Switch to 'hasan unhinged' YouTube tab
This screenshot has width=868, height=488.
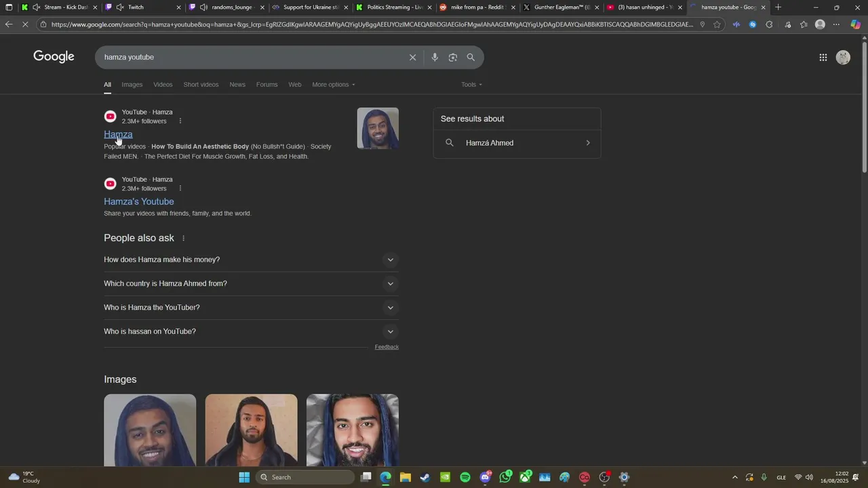pos(644,7)
